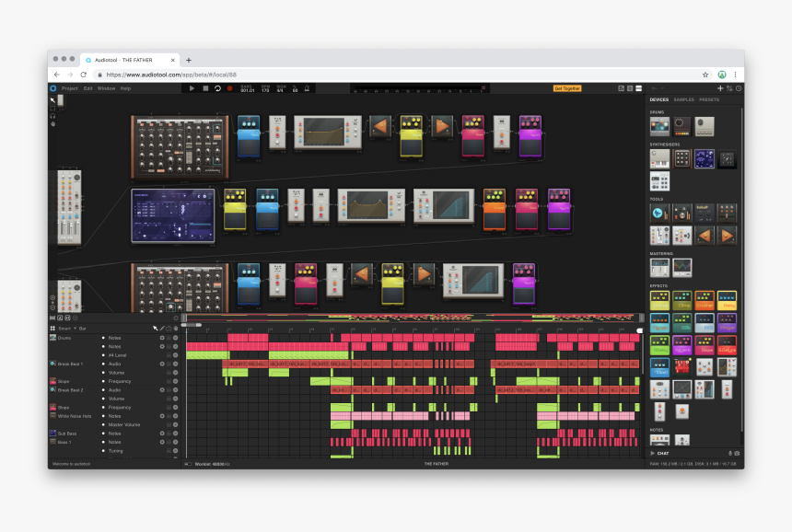The image size is (792, 532).
Task: Switch to the Samples tab
Action: click(684, 99)
